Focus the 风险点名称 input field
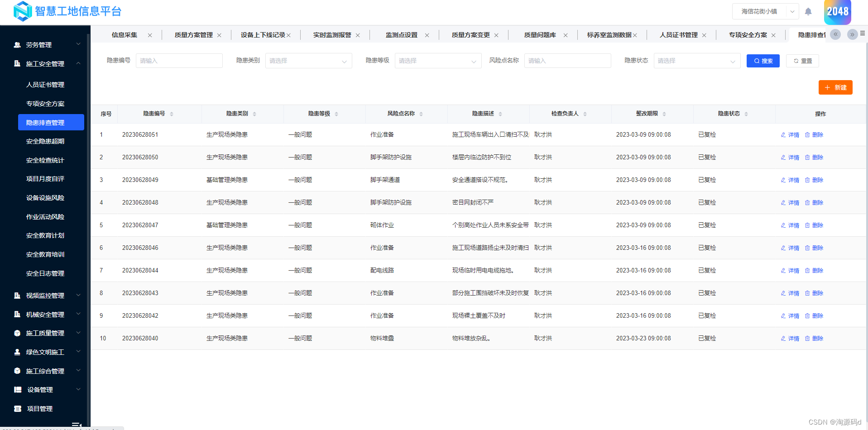Viewport: 868px width, 430px height. pyautogui.click(x=568, y=61)
